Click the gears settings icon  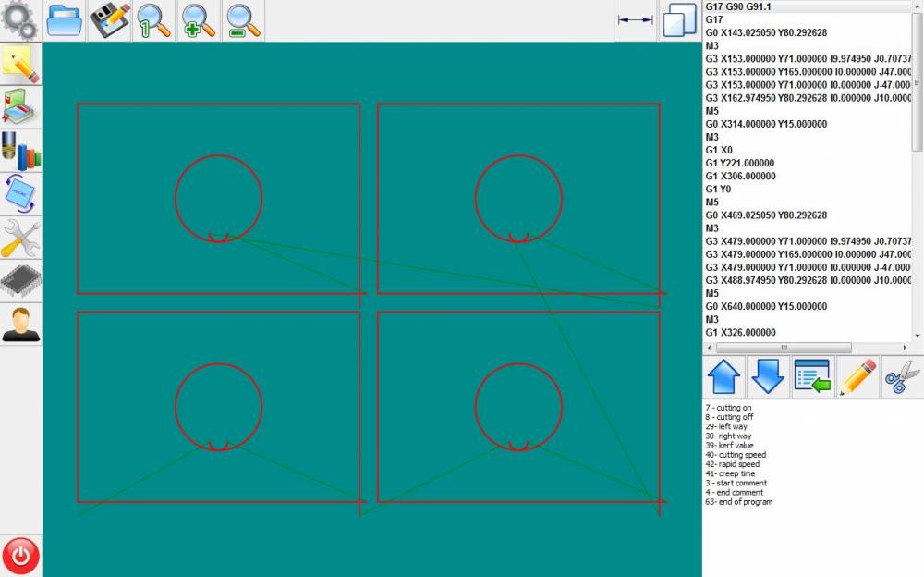tap(20, 19)
